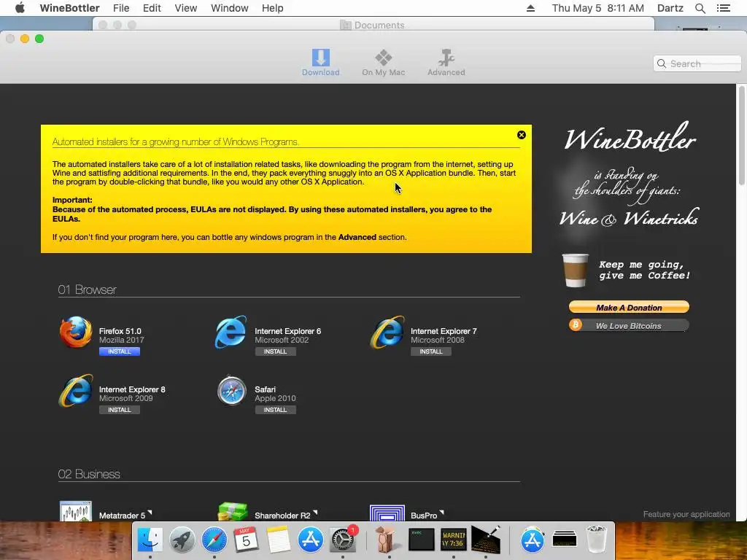
Task: Expand the Shareholder R2 disclosure arrow
Action: (x=315, y=513)
